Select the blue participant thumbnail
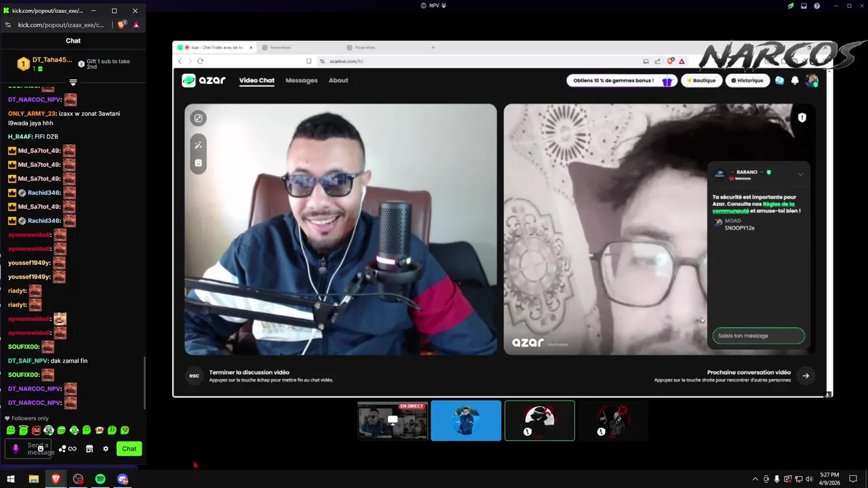Viewport: 868px width, 488px height. (466, 421)
